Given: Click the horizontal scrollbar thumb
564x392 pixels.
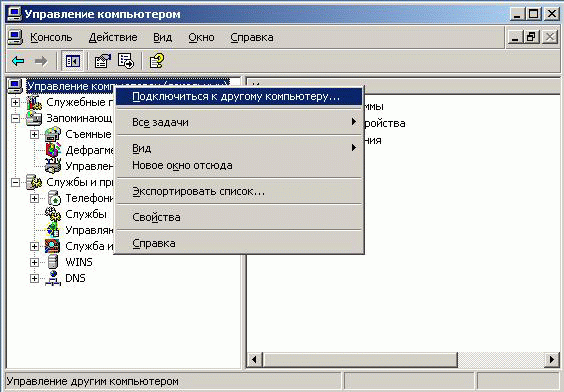Looking at the screenshot, I should click(x=360, y=359).
